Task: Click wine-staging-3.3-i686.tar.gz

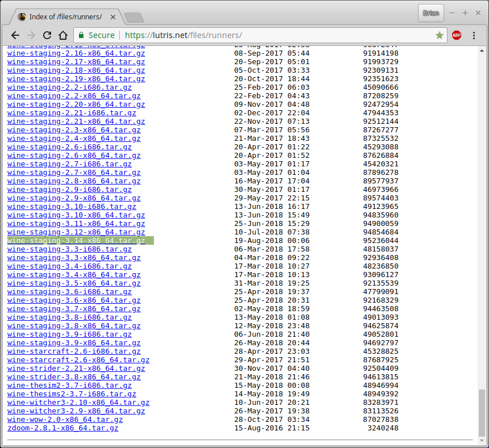Action: coord(69,249)
